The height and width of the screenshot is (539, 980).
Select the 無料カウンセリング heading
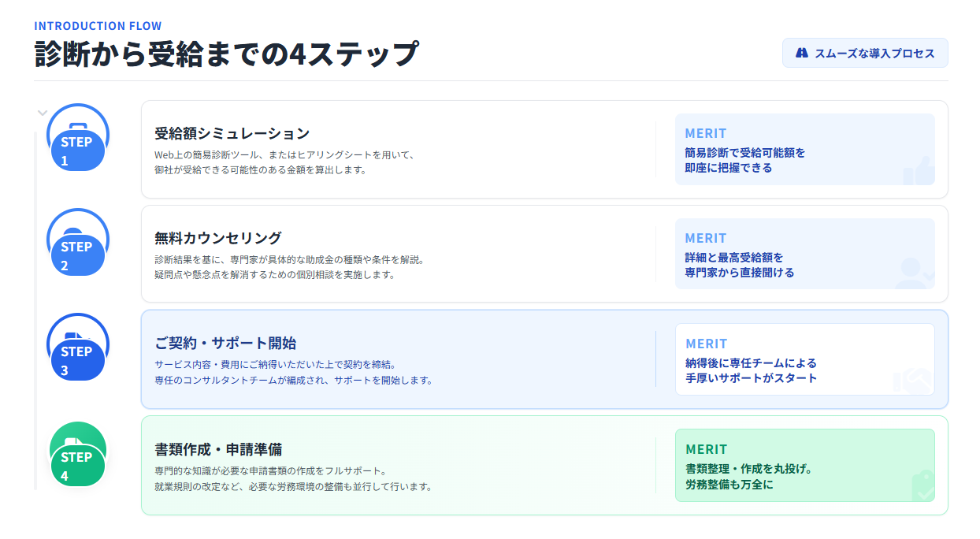click(217, 238)
